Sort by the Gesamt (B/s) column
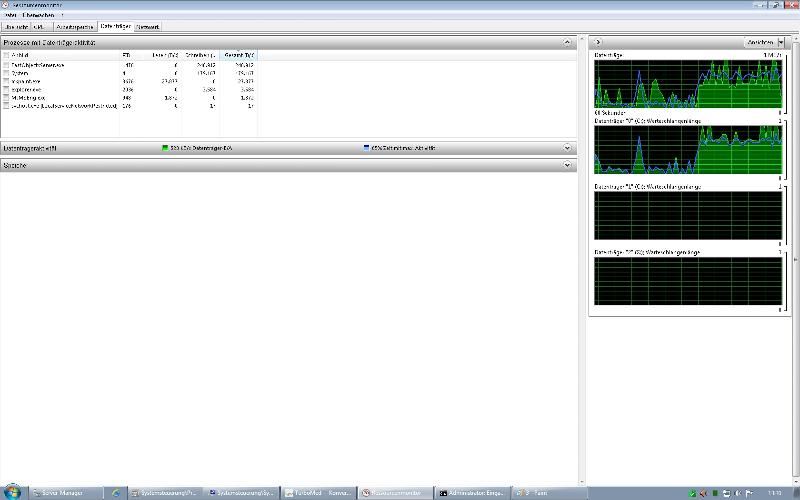Image resolution: width=800 pixels, height=500 pixels. (238, 55)
